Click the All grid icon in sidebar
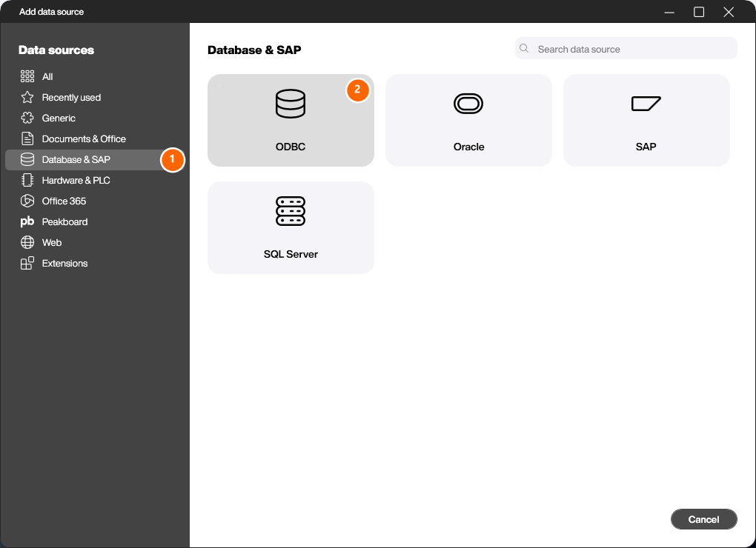Screen dimensions: 756x548 point(27,76)
